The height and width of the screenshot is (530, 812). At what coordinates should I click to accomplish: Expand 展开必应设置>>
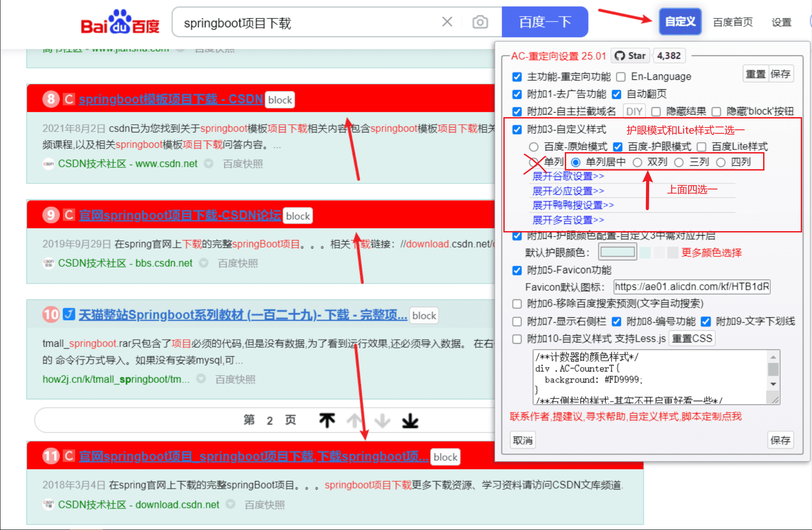click(x=568, y=191)
